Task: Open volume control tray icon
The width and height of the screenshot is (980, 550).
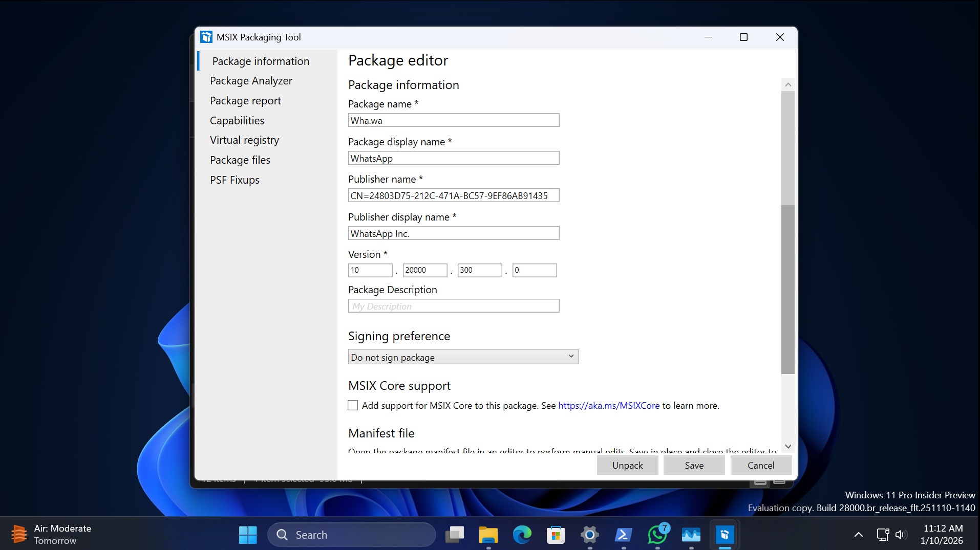Action: 901,535
